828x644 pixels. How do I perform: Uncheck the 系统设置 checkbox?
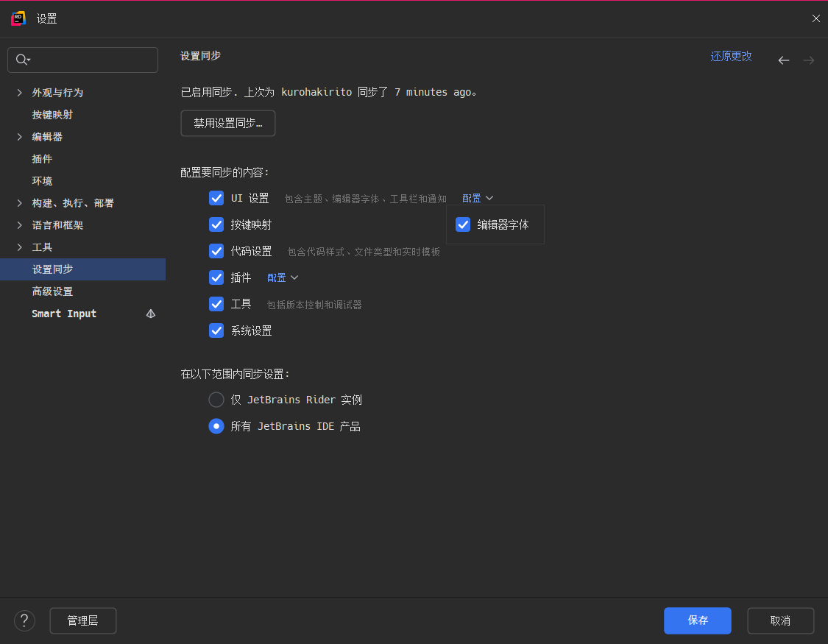pyautogui.click(x=216, y=330)
